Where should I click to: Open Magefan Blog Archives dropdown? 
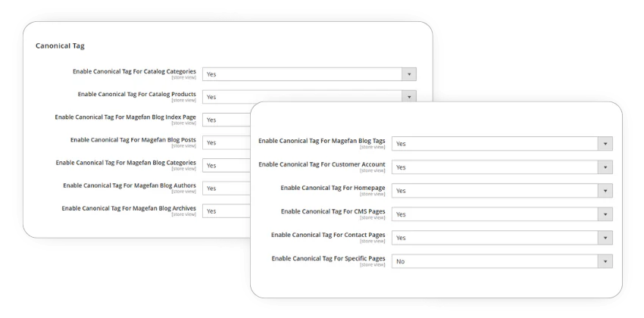(x=227, y=211)
